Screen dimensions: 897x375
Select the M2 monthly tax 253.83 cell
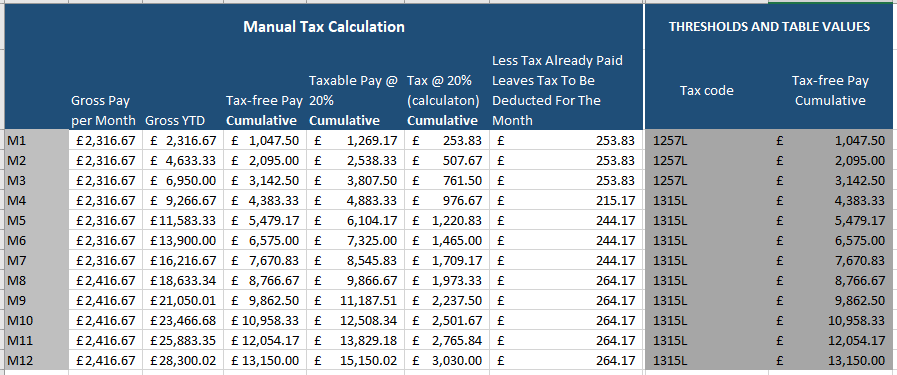coord(566,161)
